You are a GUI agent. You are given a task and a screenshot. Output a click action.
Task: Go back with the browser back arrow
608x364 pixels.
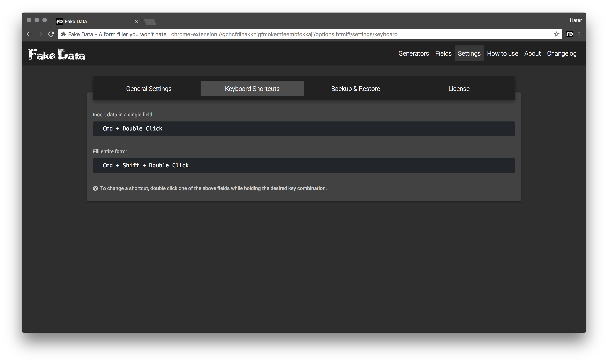(29, 34)
